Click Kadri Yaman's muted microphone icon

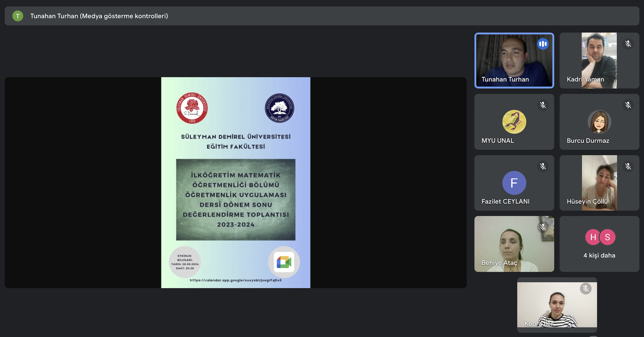click(x=628, y=44)
